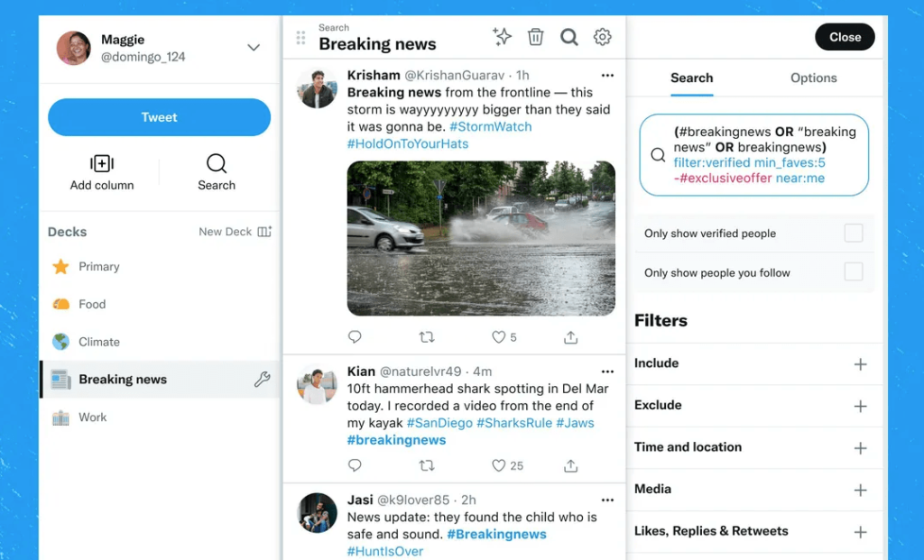
Task: Retweet Kian's shark tweet
Action: [x=427, y=465]
